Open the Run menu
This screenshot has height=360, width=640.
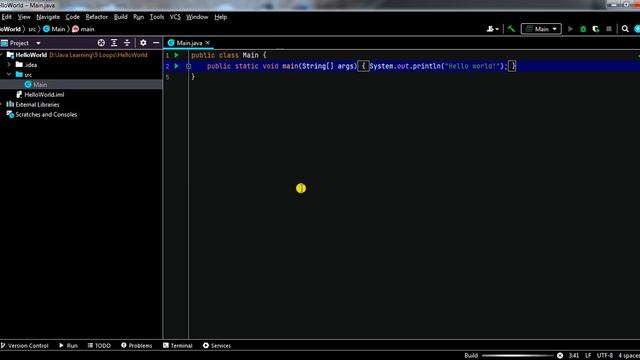tap(138, 17)
